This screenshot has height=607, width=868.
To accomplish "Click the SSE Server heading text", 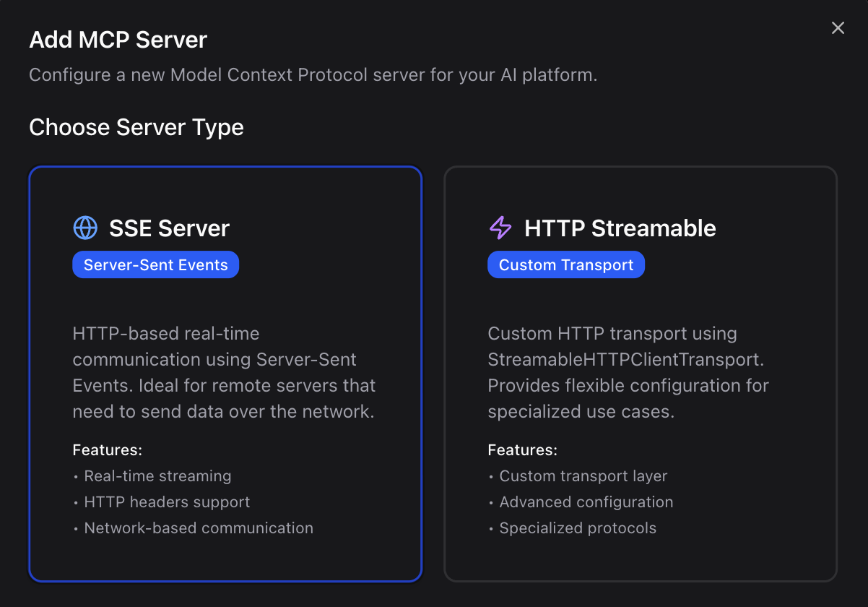I will click(169, 228).
